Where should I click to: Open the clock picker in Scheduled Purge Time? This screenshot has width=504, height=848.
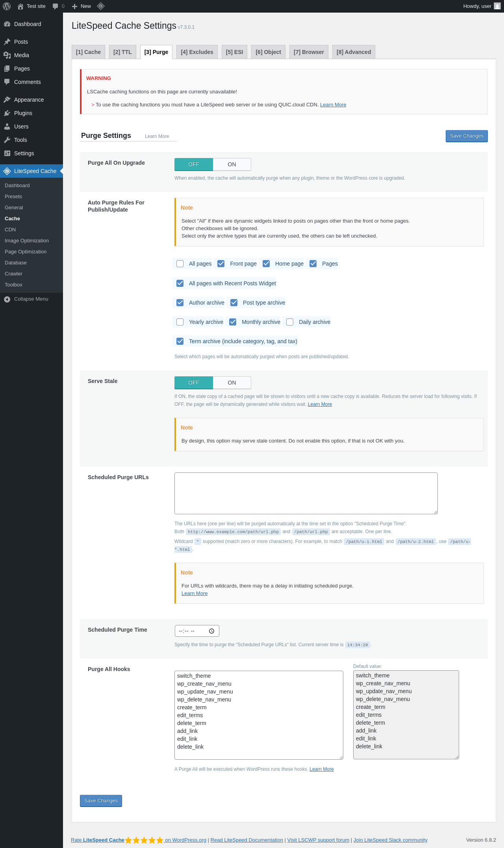point(211,631)
